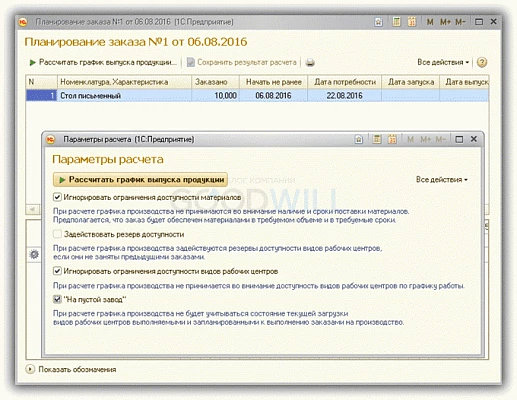Click Номенклатура, Характеристика column header

(x=124, y=82)
